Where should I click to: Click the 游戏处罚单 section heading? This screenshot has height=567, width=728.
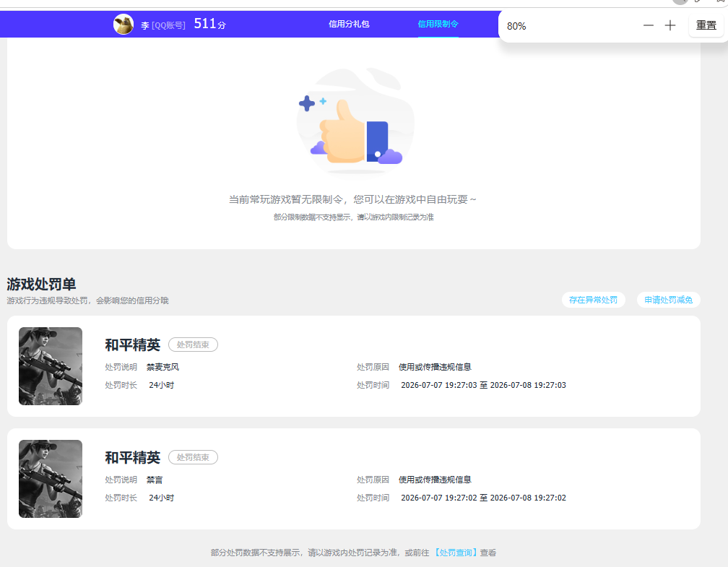[41, 284]
